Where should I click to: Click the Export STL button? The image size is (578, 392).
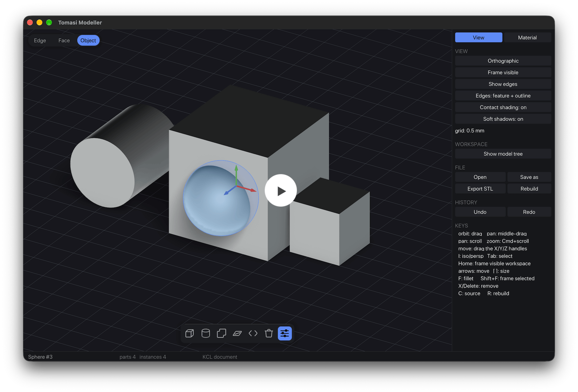coord(480,188)
